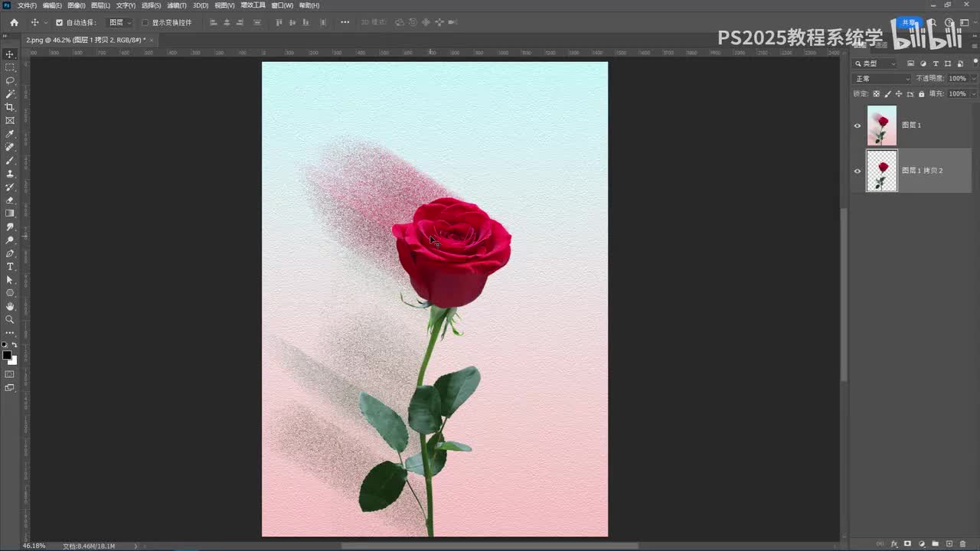Toggle Quick Mask mode

(x=10, y=374)
